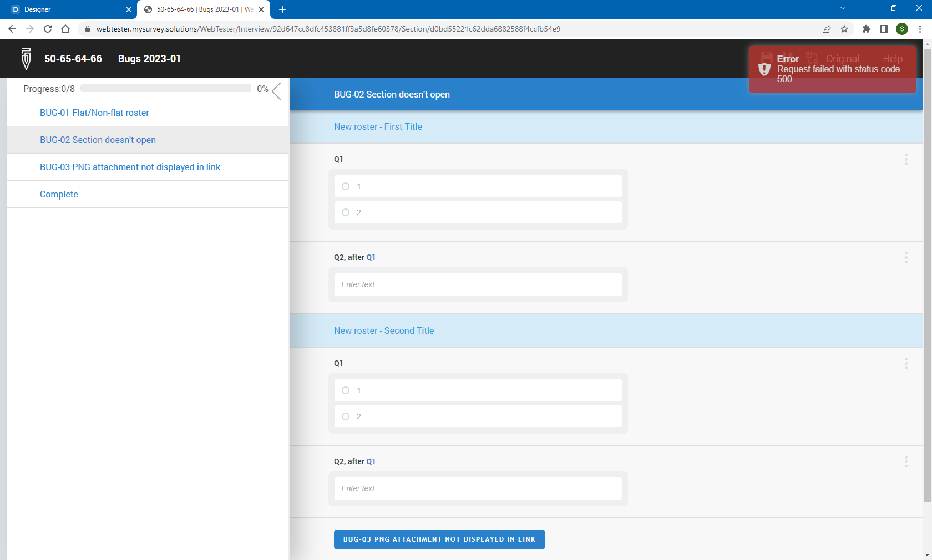932x560 pixels.
Task: Select option 2 in second roster Q1
Action: 478,416
